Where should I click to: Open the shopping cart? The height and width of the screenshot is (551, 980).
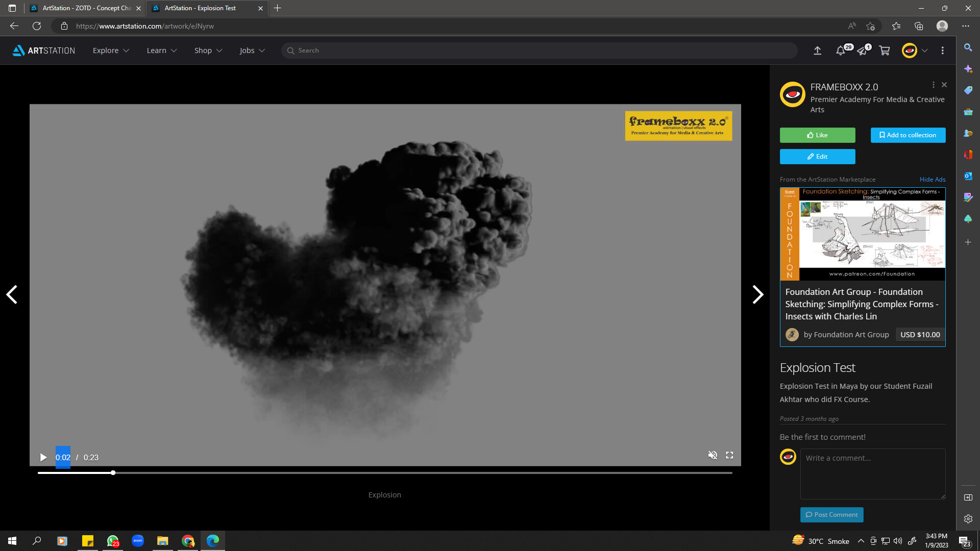[885, 51]
